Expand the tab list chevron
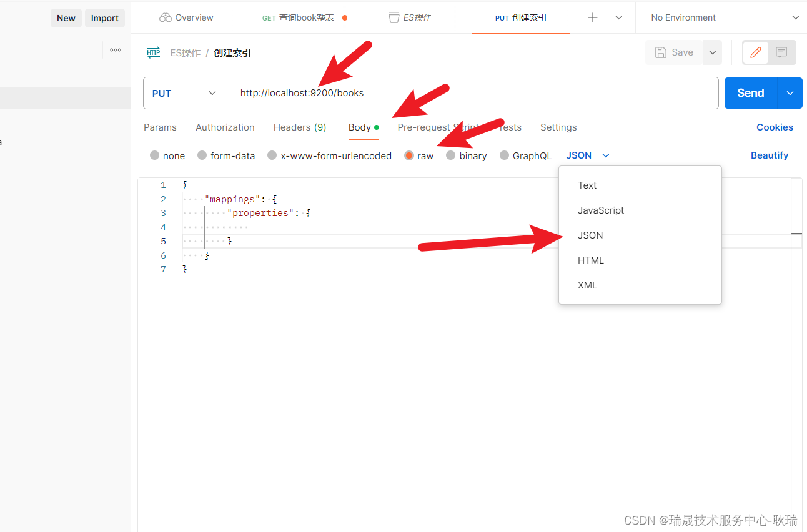 click(619, 17)
